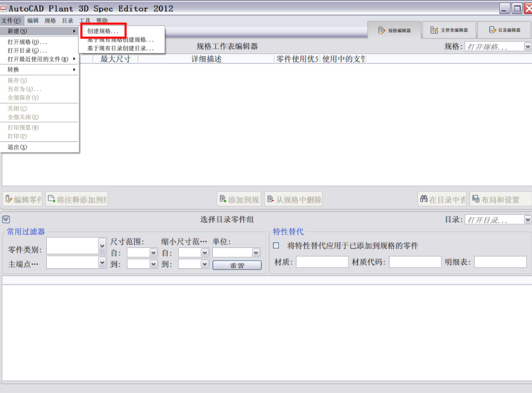
Task: Click the 从规格中删除 icon
Action: click(x=270, y=199)
